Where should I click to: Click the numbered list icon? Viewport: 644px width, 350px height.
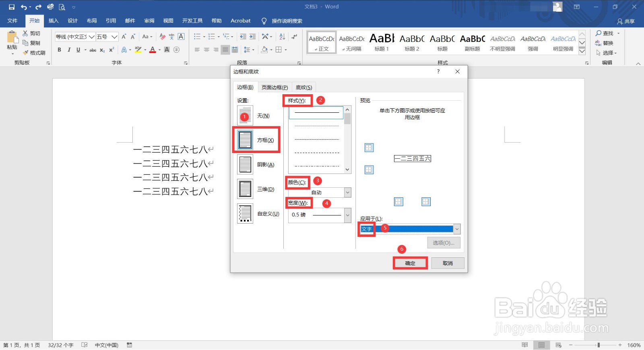212,37
